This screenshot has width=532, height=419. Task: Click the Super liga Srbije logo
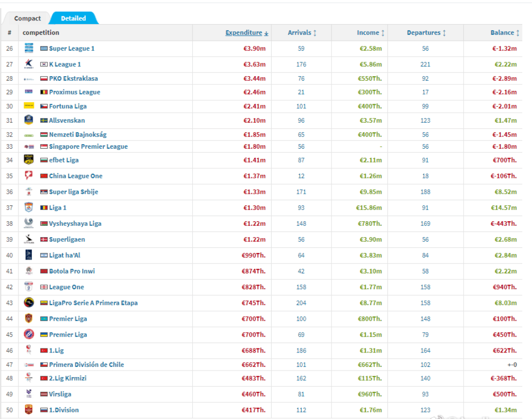pos(29,192)
